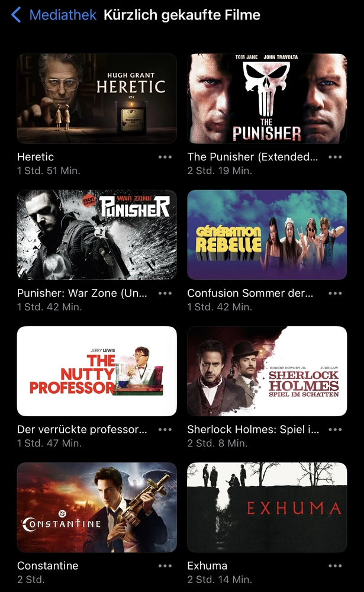
Task: Open the Sherlock Holmes Spiel im Schatten poster
Action: coord(267,371)
